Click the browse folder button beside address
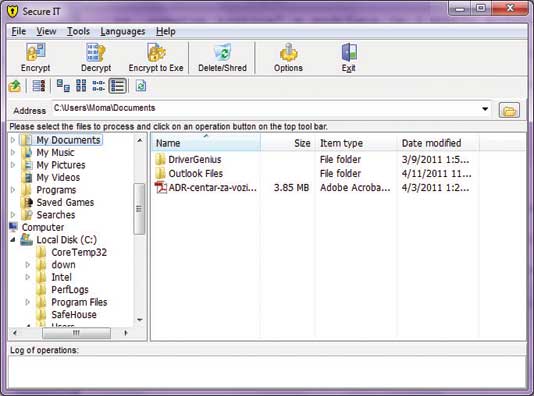534x396 pixels. click(509, 110)
